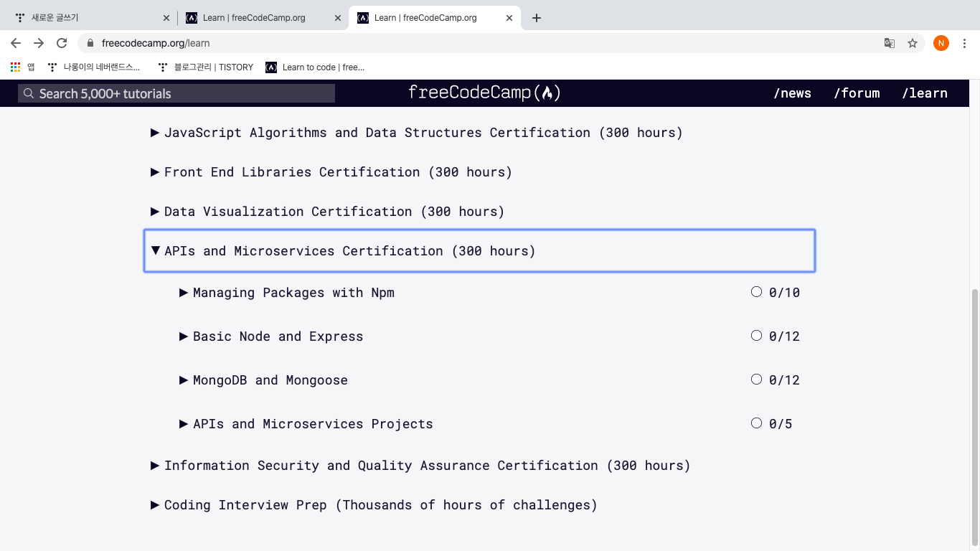Open the Apps grid bookmark icon
This screenshot has width=980, height=551.
15,67
